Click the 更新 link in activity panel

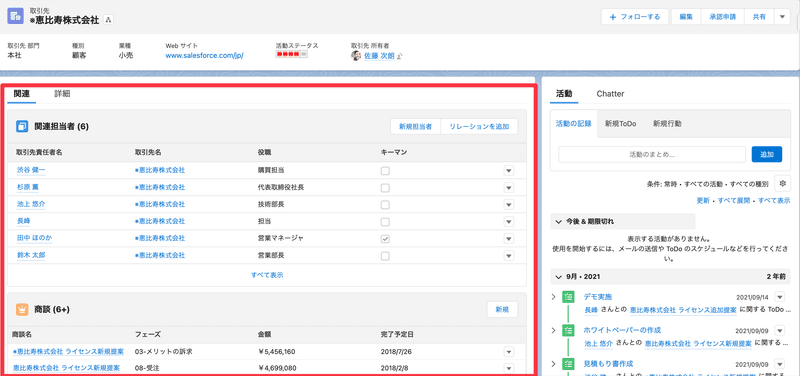[703, 200]
